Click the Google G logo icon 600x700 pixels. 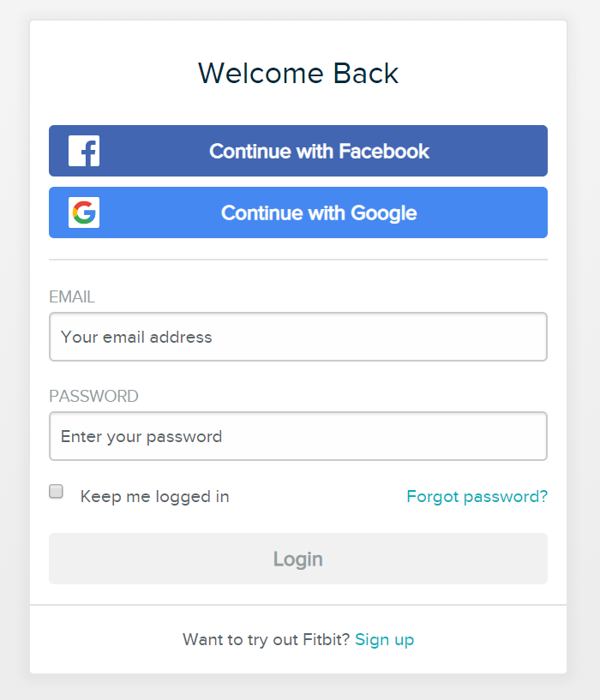click(x=84, y=212)
